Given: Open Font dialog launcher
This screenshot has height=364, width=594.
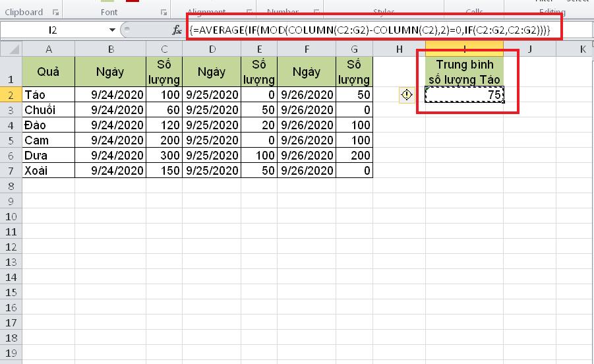Looking at the screenshot, I should [x=163, y=13].
